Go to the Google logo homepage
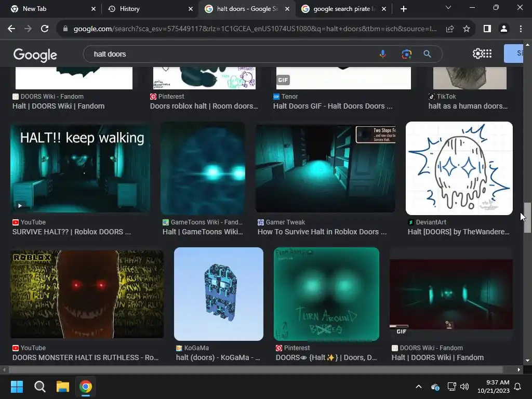Viewport: 532px width, 399px height. (x=35, y=55)
